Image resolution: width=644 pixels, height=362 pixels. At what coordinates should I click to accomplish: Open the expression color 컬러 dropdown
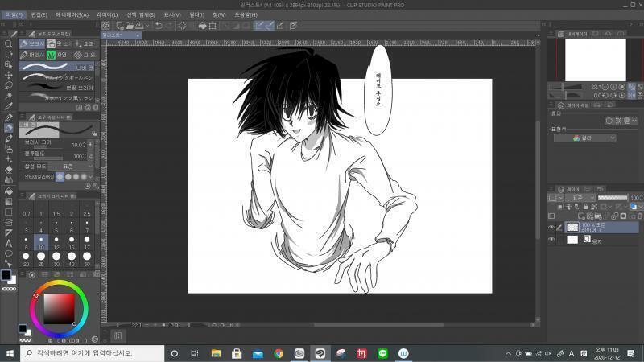pos(585,138)
